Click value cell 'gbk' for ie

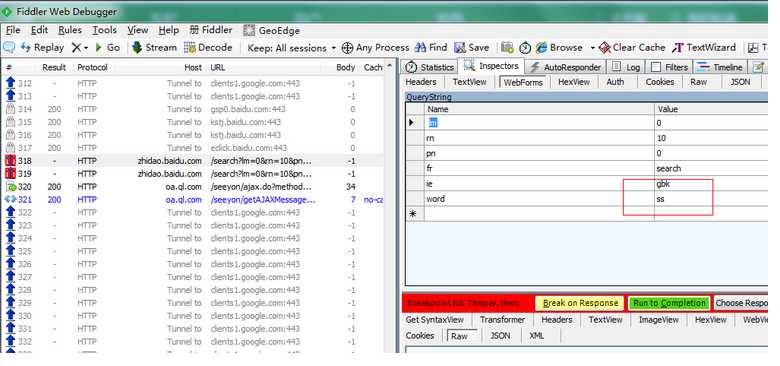coord(711,183)
